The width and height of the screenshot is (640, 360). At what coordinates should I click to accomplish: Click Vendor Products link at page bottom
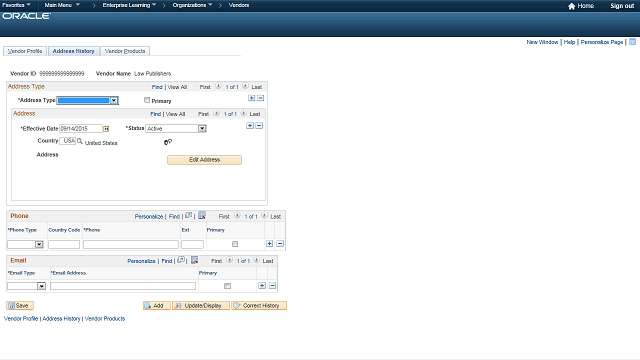[105, 318]
